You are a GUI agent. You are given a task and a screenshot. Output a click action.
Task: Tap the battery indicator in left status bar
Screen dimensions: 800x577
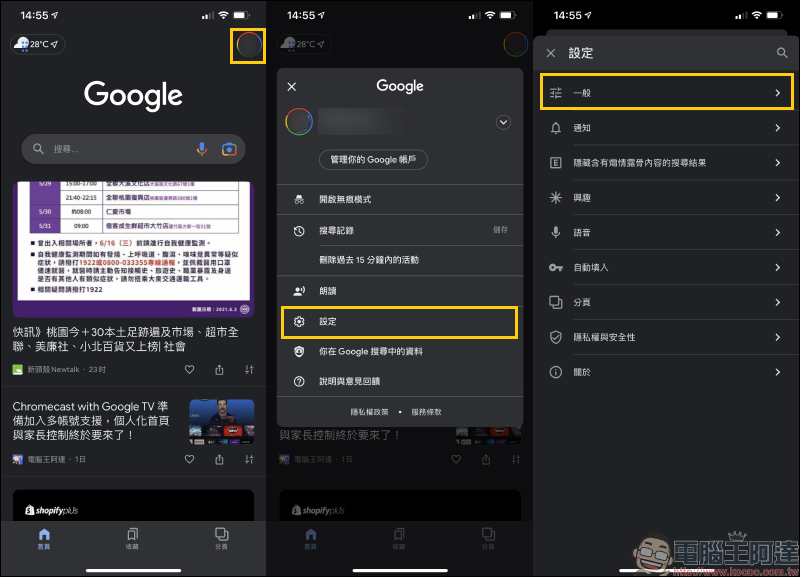[241, 15]
